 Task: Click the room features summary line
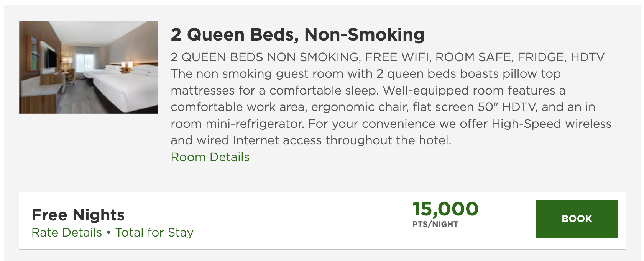[386, 57]
